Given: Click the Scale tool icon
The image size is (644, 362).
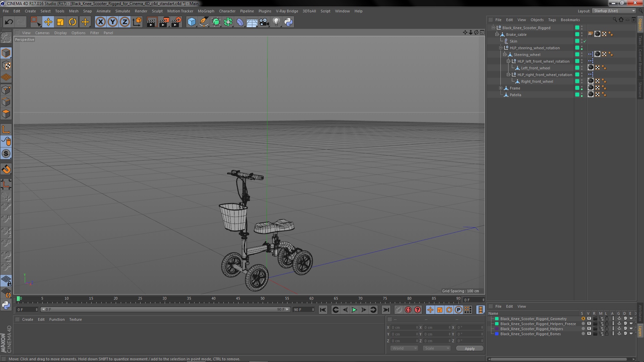Looking at the screenshot, I should 60,22.
